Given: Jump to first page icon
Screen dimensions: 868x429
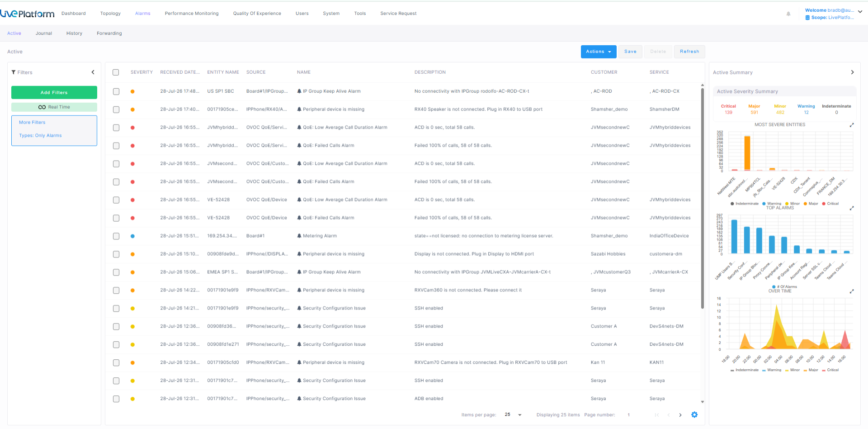Looking at the screenshot, I should pyautogui.click(x=657, y=415).
